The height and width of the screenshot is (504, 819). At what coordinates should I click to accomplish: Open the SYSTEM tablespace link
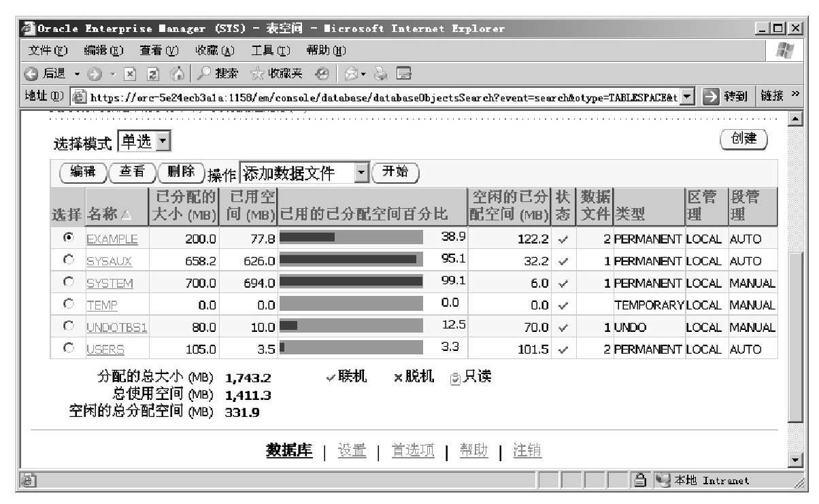[x=110, y=283]
